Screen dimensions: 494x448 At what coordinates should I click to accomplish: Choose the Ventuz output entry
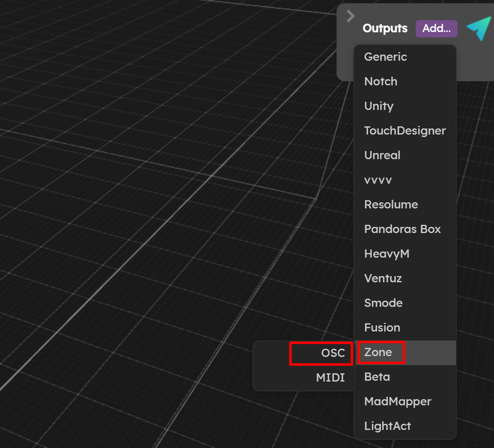pyautogui.click(x=405, y=279)
